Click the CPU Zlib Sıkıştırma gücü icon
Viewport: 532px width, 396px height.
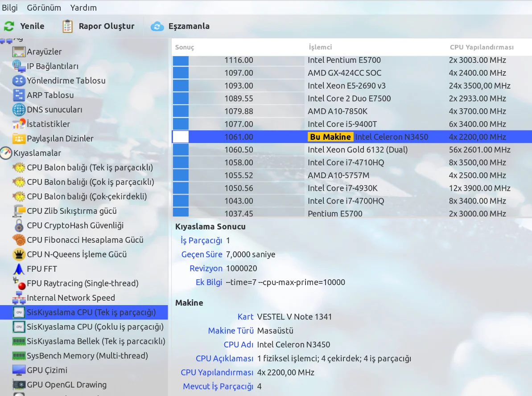pyautogui.click(x=19, y=211)
